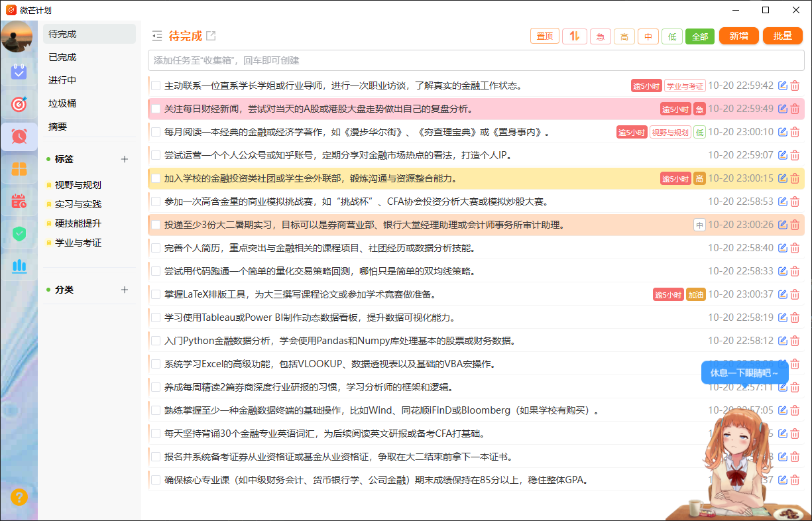This screenshot has width=812, height=521.
Task: Open the orange four-quadrant grid sidebar icon
Action: [x=19, y=169]
